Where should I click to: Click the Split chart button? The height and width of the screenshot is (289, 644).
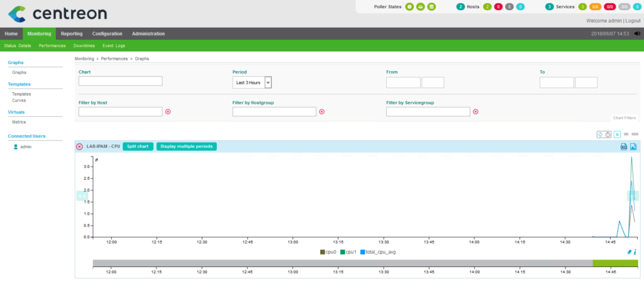click(x=138, y=146)
